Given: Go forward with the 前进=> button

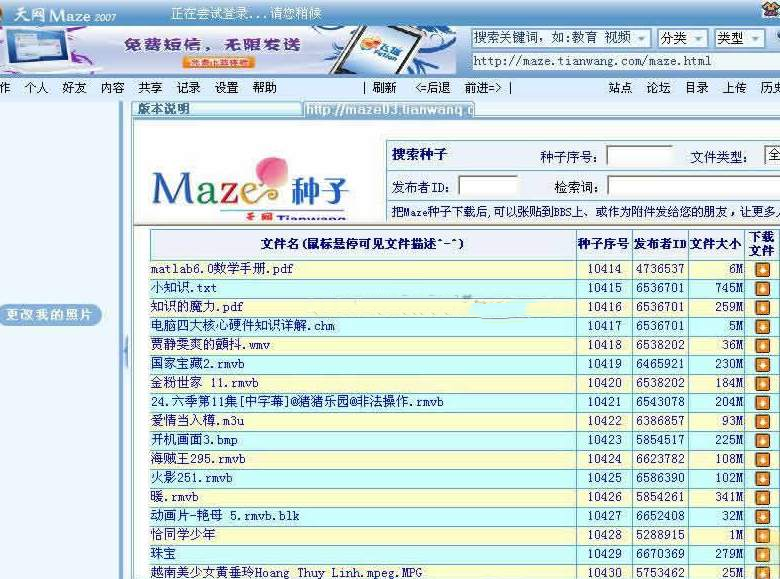Looking at the screenshot, I should pos(483,88).
